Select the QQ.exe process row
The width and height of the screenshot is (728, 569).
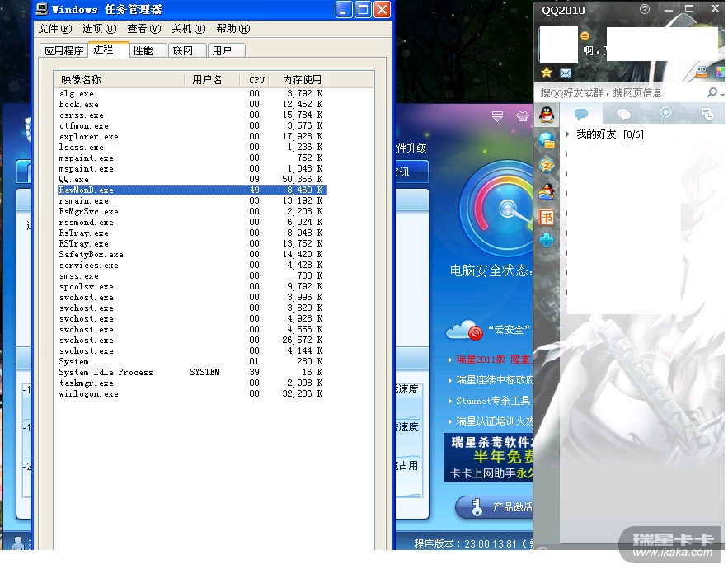click(x=192, y=179)
